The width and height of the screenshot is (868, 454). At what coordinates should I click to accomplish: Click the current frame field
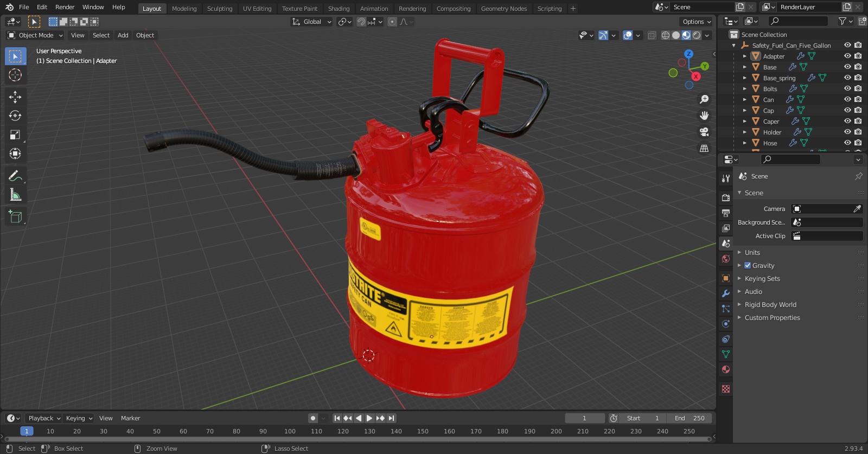pyautogui.click(x=585, y=418)
